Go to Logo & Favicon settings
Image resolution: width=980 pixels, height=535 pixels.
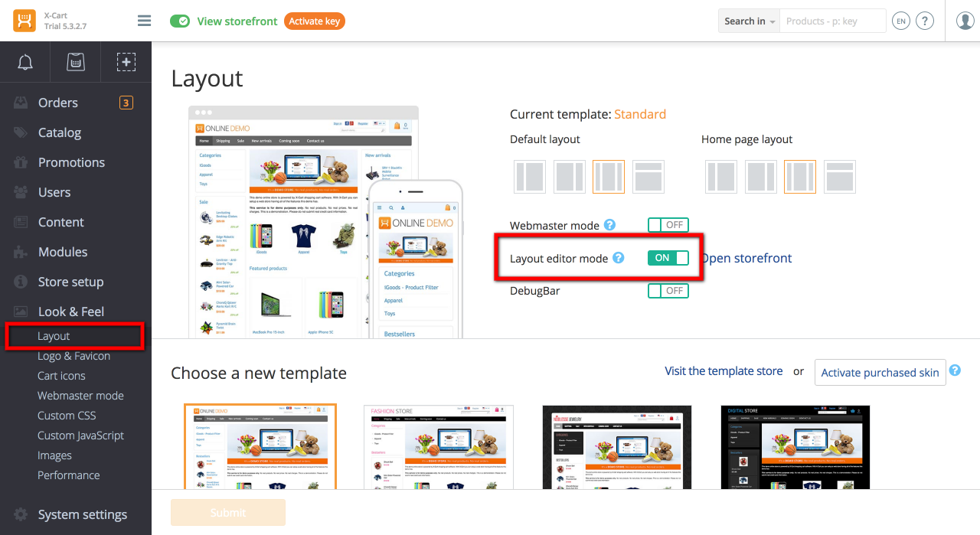pyautogui.click(x=74, y=356)
